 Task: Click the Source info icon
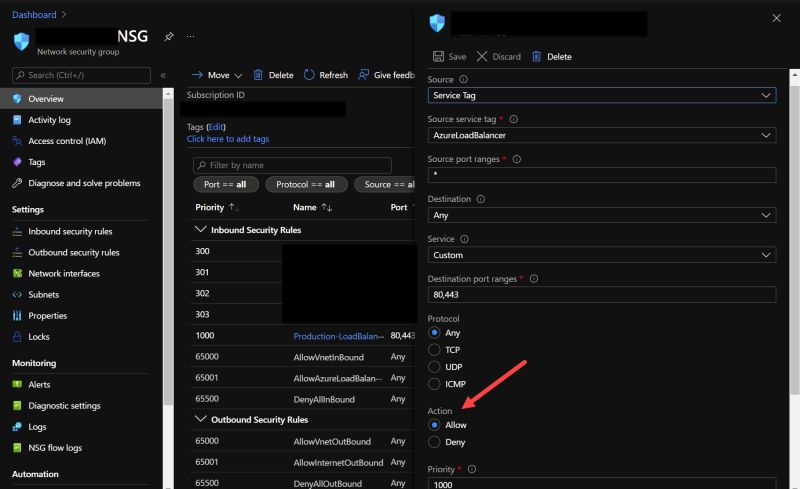coord(463,79)
